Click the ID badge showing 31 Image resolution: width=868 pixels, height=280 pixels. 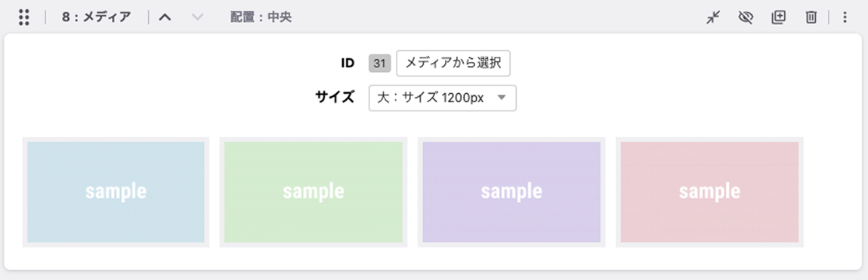tap(379, 64)
